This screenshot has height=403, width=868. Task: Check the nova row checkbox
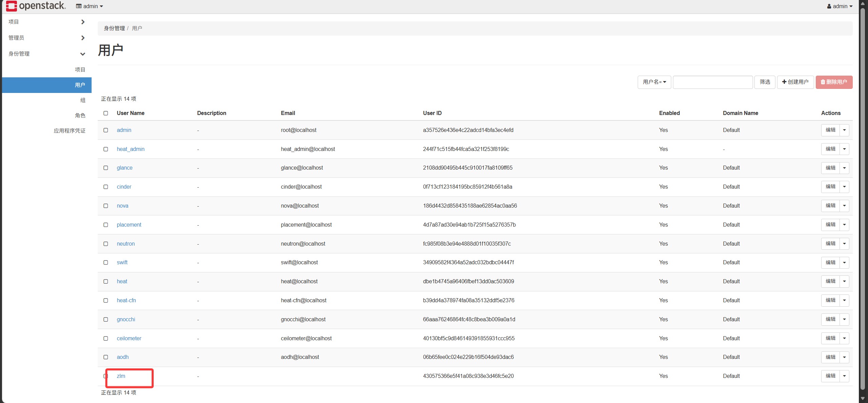click(x=106, y=206)
